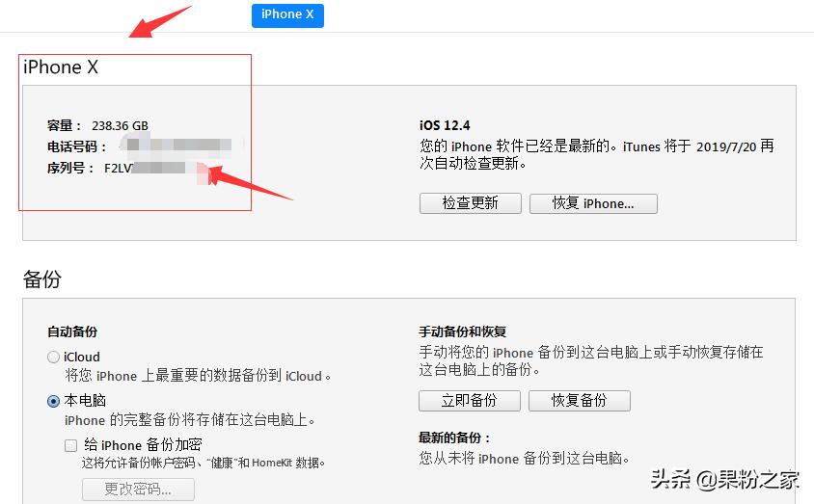
Task: Click the serial number starting F2LV
Action: point(145,168)
